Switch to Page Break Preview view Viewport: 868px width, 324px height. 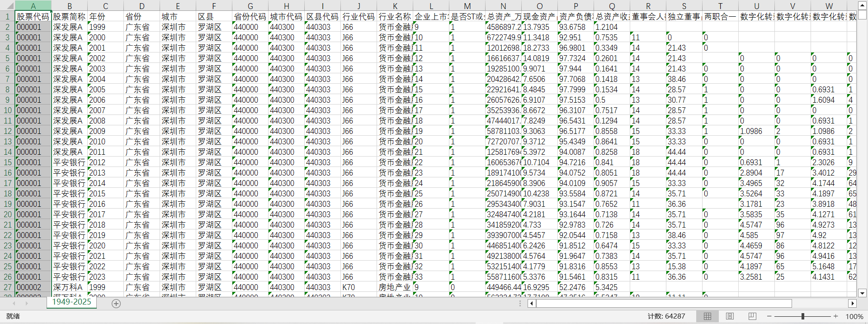tap(752, 316)
